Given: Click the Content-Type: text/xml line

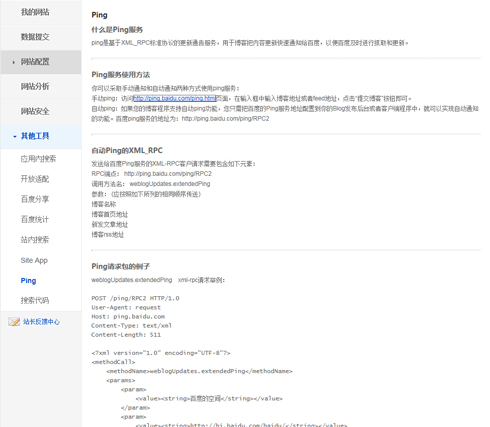Looking at the screenshot, I should tap(132, 326).
